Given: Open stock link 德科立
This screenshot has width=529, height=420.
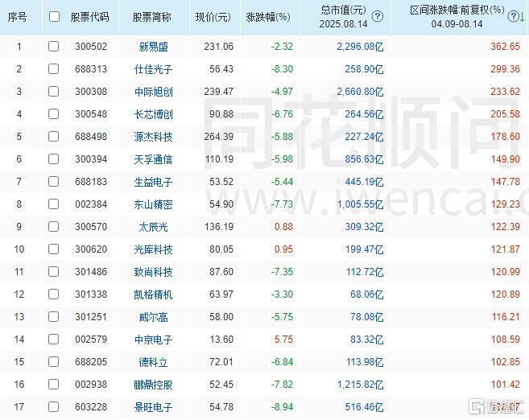Looking at the screenshot, I should tap(154, 362).
